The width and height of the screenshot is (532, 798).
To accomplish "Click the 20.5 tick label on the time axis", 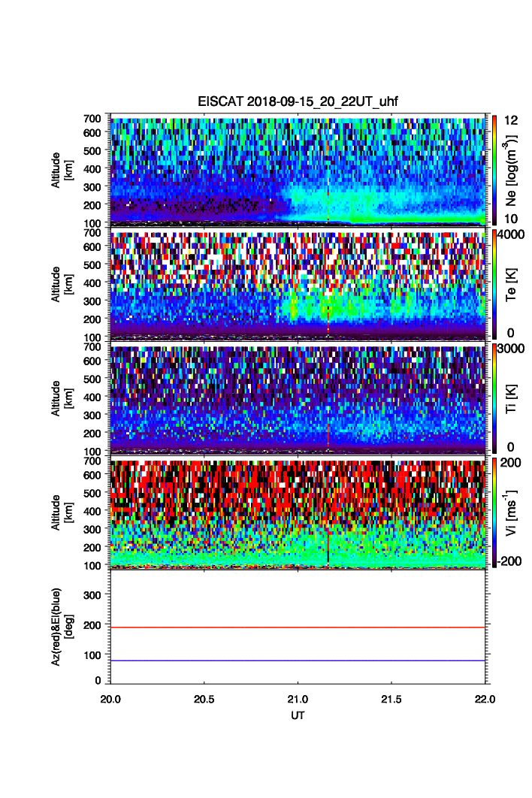I will [x=204, y=699].
